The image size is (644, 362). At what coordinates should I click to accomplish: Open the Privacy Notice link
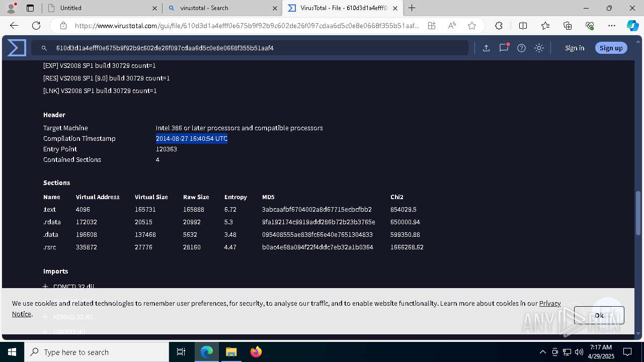pos(550,303)
